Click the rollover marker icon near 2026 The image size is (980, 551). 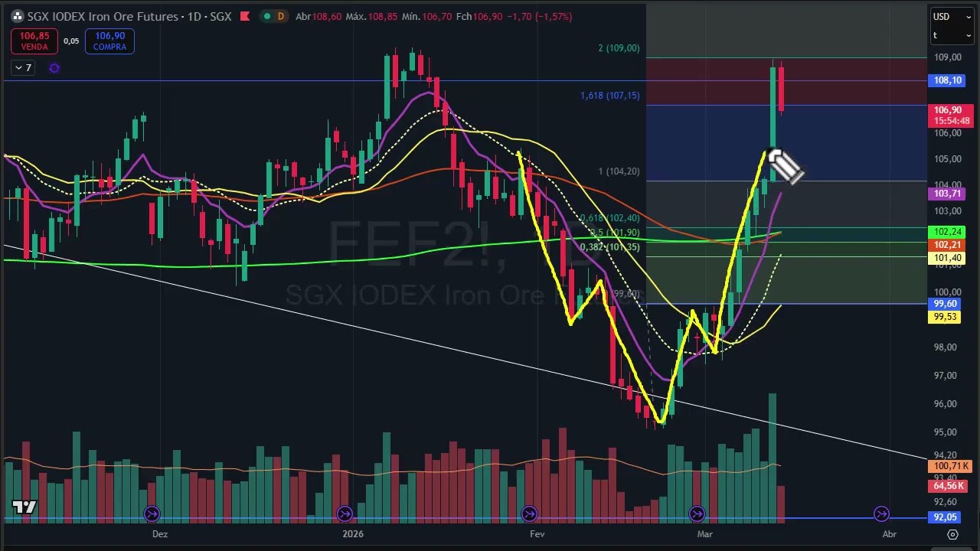click(x=345, y=514)
